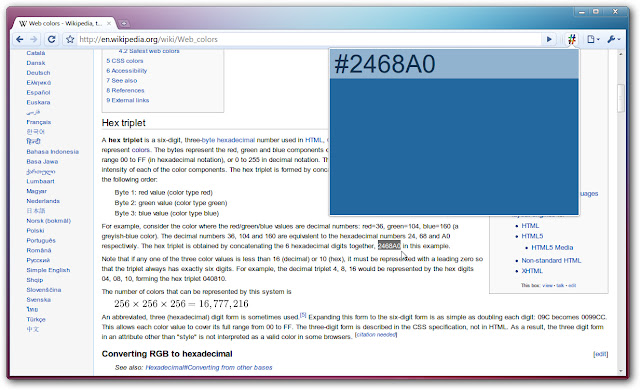Screen dimensions: 640x390
Task: Click the citation needed superscript link
Action: click(376, 335)
